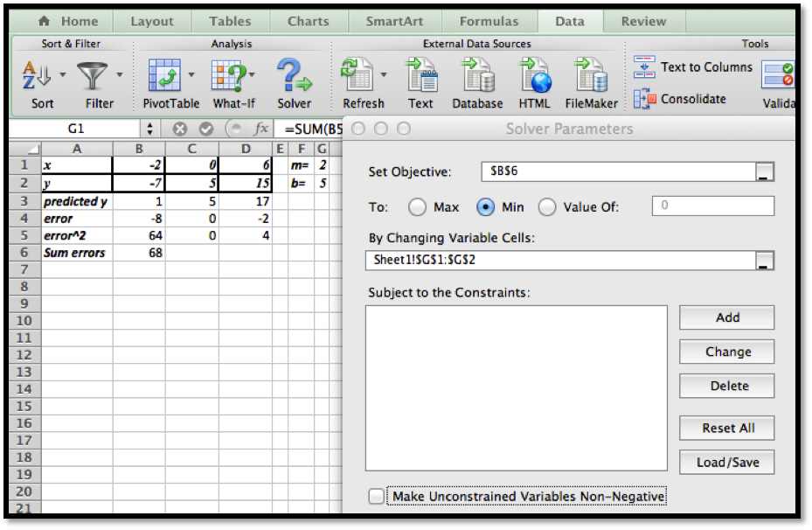Image resolution: width=812 pixels, height=530 pixels.
Task: Import from HTML source icon
Action: pos(534,76)
